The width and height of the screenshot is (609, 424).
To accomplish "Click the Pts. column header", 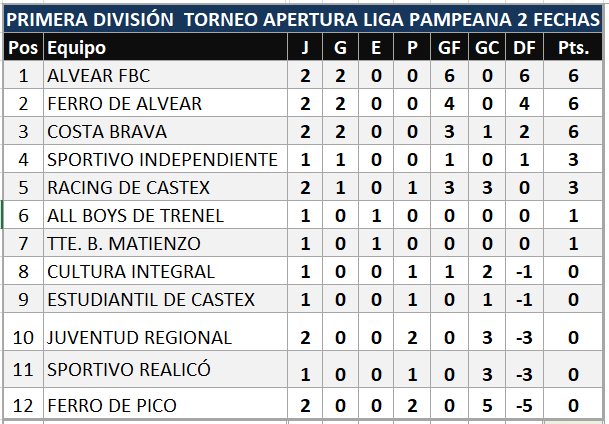I will (x=572, y=48).
